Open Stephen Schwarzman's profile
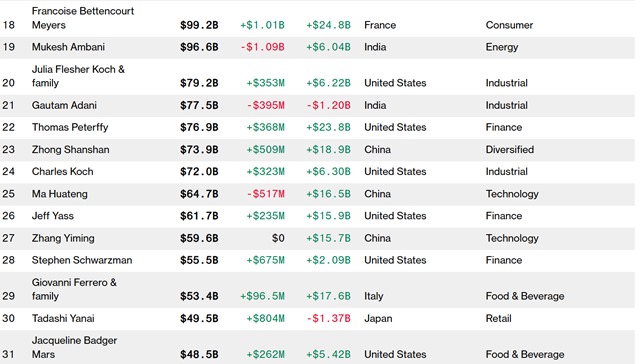640x364 pixels. point(82,260)
